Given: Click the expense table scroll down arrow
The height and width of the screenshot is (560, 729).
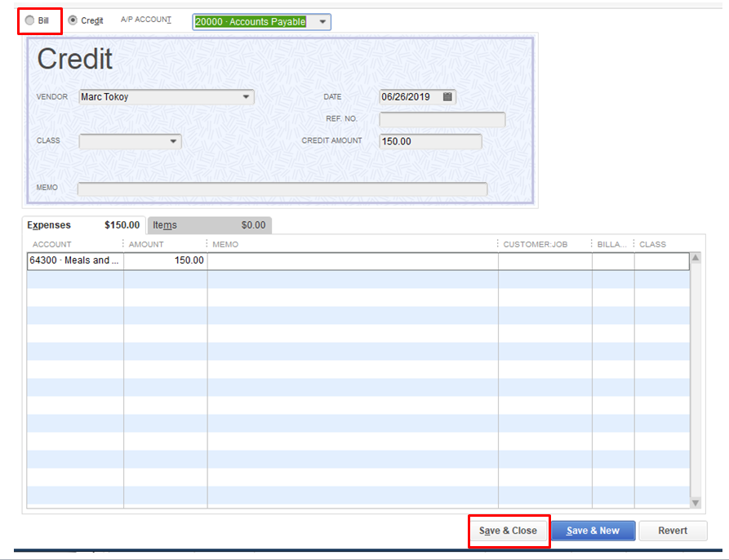Looking at the screenshot, I should pos(696,503).
